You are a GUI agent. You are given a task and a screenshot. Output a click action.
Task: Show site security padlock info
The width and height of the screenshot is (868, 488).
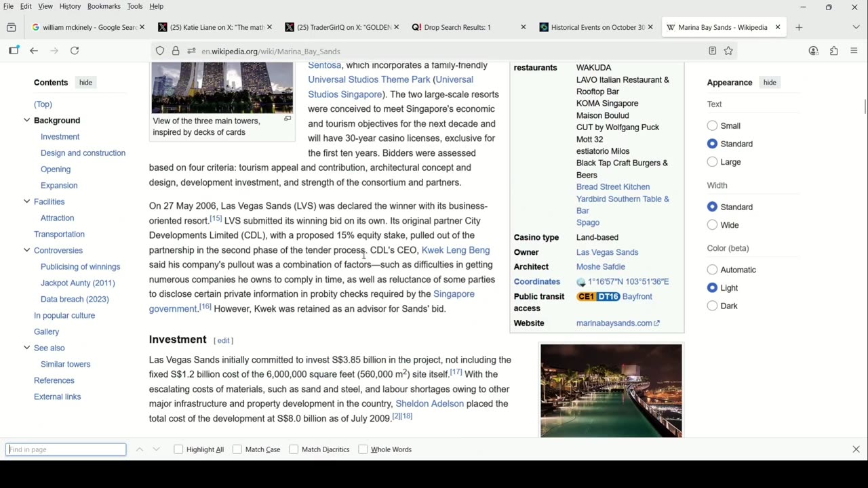176,51
